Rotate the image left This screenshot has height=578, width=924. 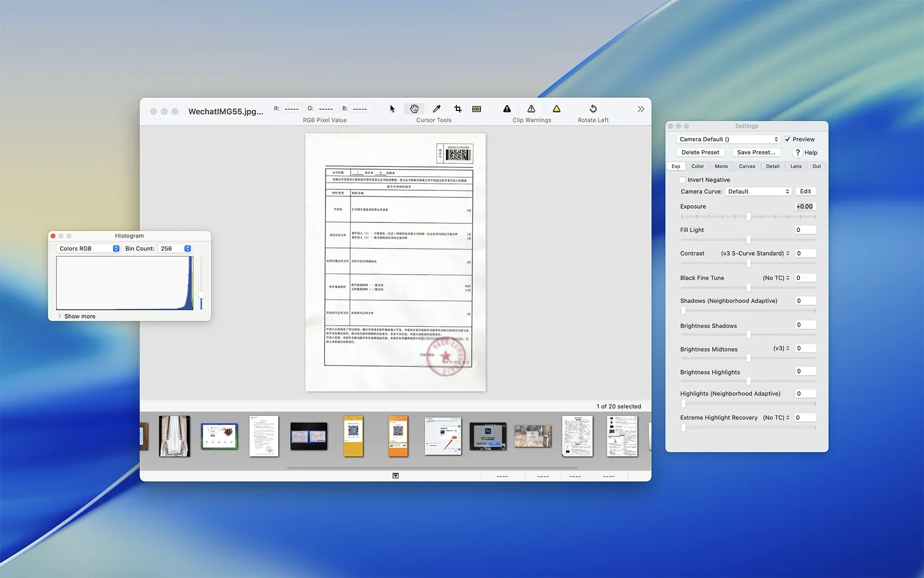tap(593, 109)
